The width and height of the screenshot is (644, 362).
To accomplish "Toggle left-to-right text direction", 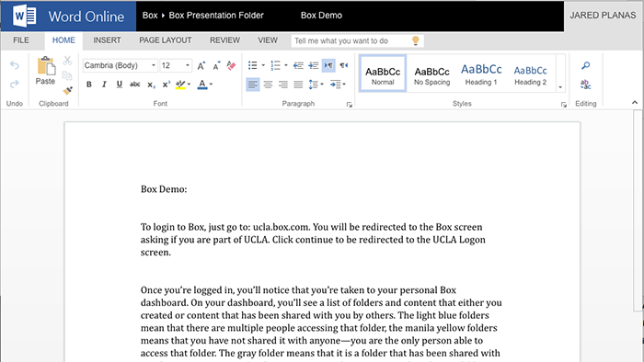I will (x=328, y=65).
